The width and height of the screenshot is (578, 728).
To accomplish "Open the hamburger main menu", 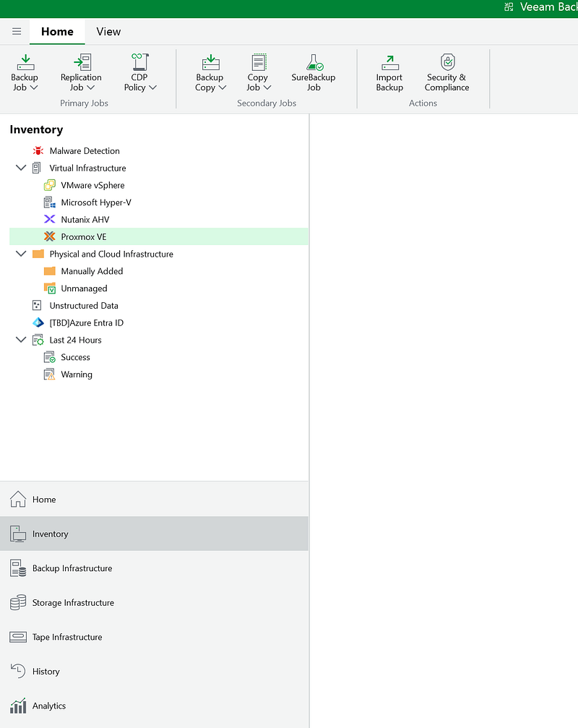I will pos(17,32).
